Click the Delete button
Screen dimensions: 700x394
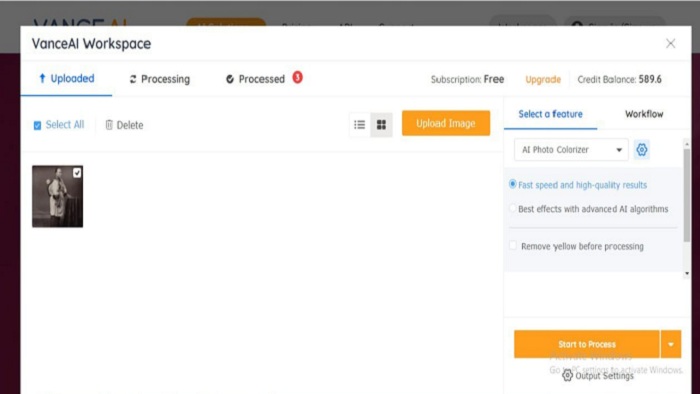pyautogui.click(x=124, y=125)
